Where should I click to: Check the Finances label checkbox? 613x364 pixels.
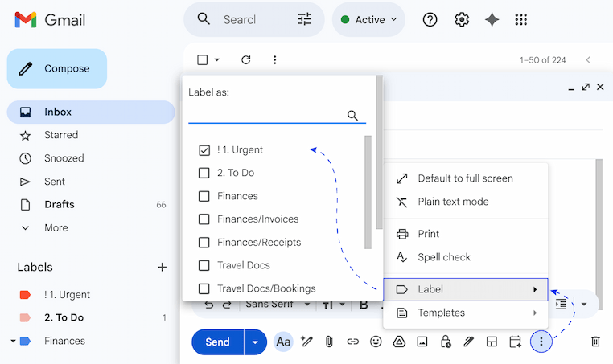pyautogui.click(x=204, y=196)
